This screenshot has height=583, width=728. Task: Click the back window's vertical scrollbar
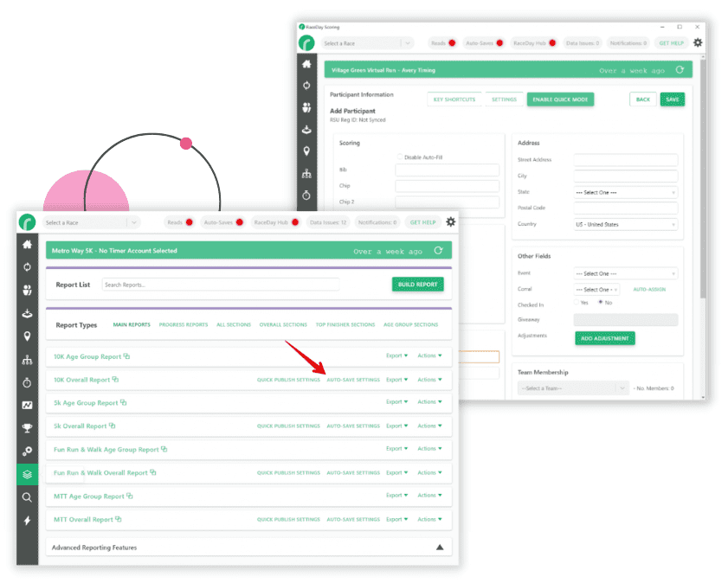click(x=703, y=178)
